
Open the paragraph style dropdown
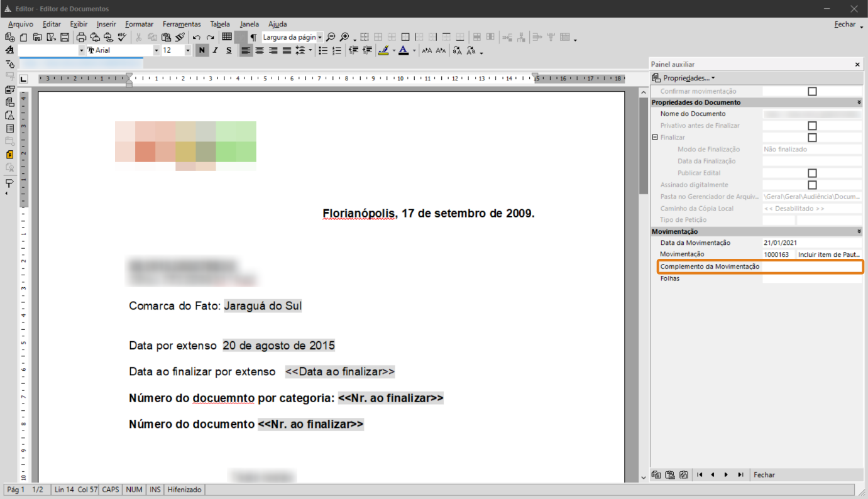pos(81,50)
